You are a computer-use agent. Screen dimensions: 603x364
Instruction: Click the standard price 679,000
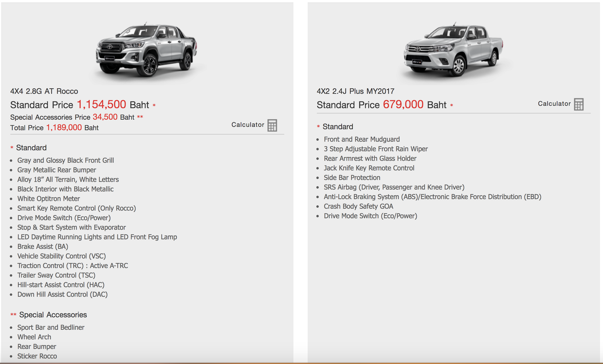(403, 104)
